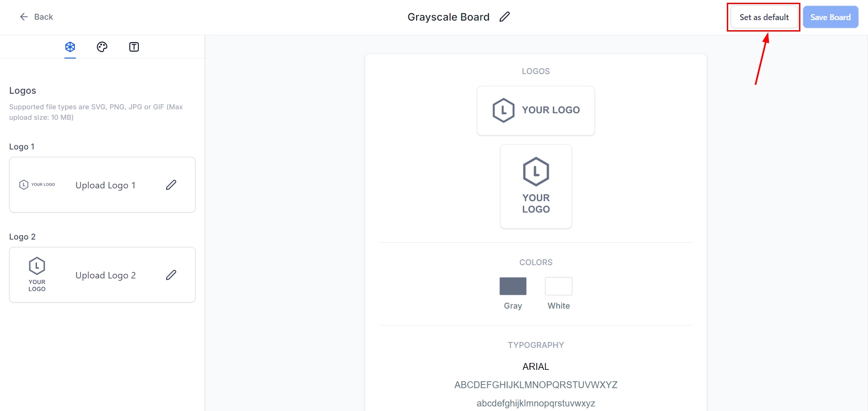Pick the Gray color swatch
The height and width of the screenshot is (411, 868).
pos(513,286)
